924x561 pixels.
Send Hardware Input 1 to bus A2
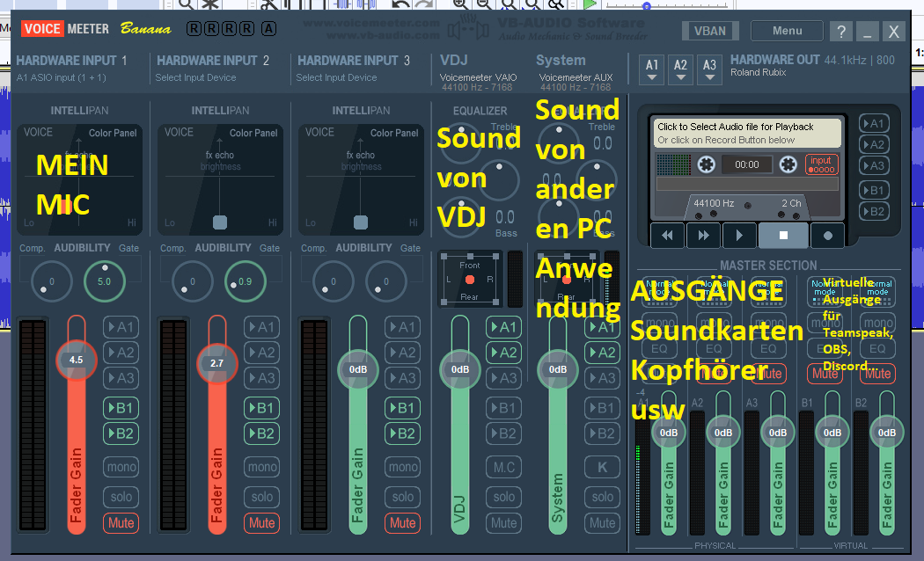(x=121, y=353)
